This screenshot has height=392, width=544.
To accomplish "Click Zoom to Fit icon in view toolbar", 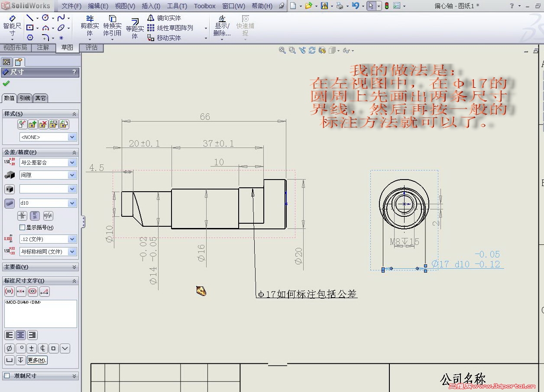I will [x=282, y=51].
